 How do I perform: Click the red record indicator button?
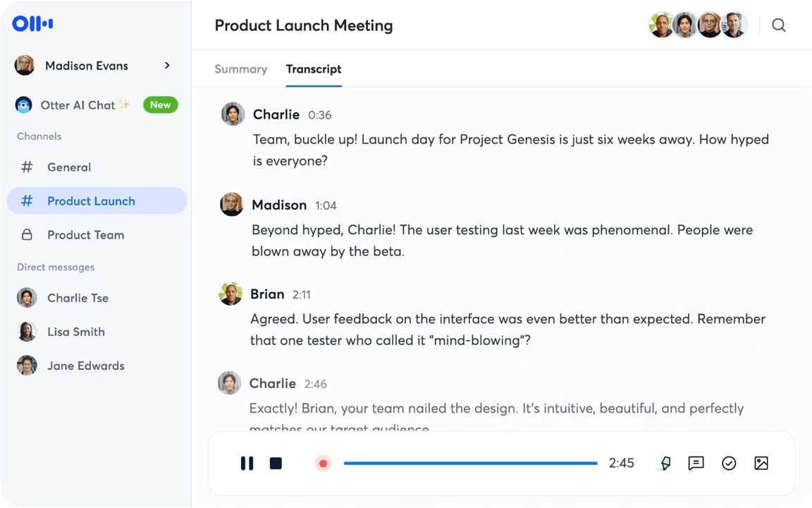point(323,464)
